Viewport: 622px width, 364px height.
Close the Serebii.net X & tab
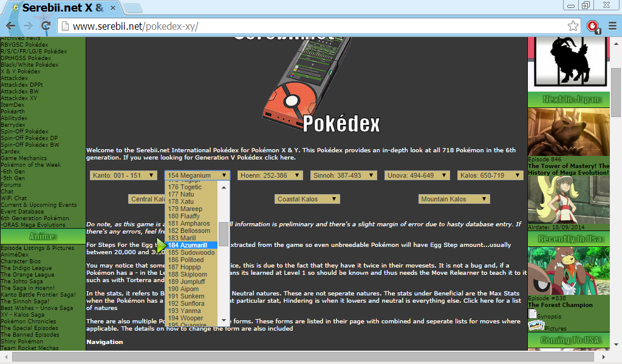(x=113, y=8)
